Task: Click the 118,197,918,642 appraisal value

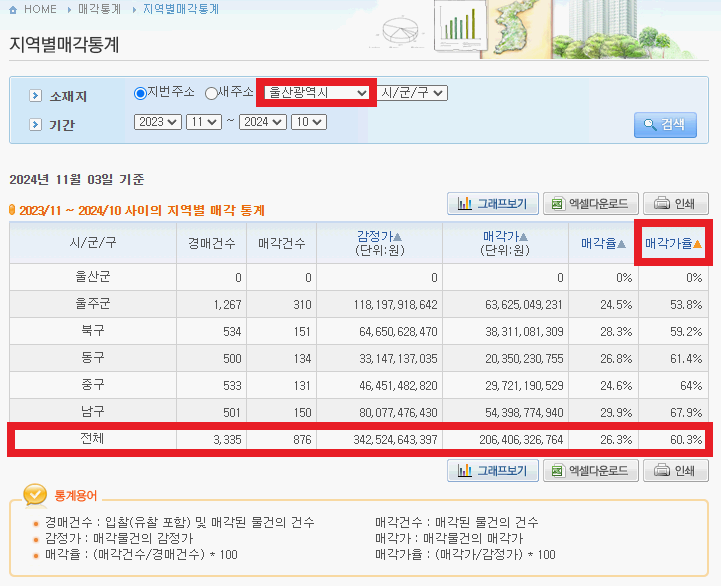Action: point(395,304)
